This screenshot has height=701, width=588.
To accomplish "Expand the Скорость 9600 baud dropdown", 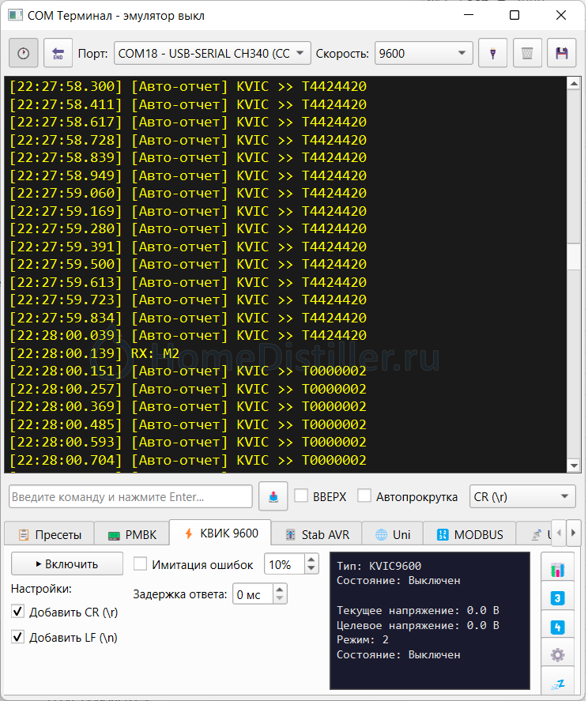I will [x=424, y=54].
